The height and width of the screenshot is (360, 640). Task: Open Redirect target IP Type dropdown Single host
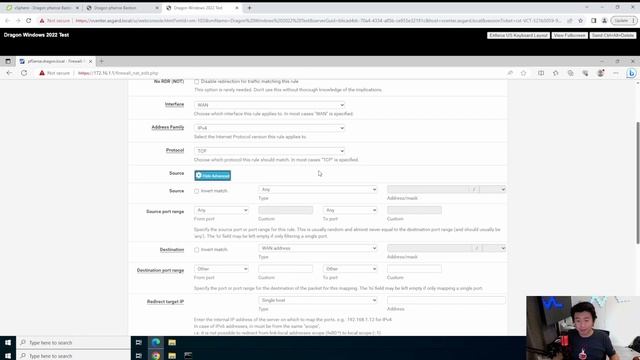(318, 300)
